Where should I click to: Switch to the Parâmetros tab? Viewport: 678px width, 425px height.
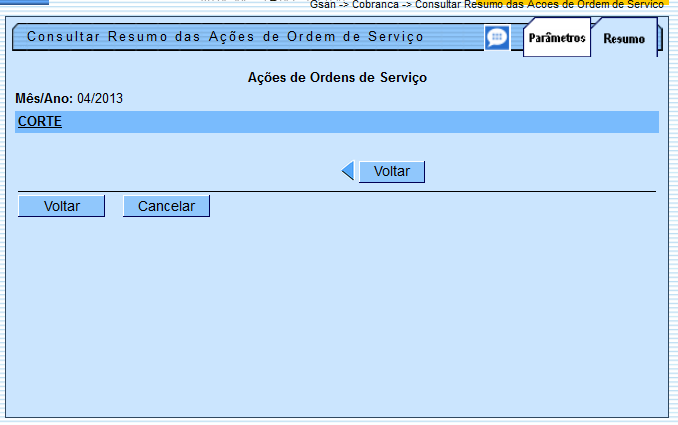557,38
